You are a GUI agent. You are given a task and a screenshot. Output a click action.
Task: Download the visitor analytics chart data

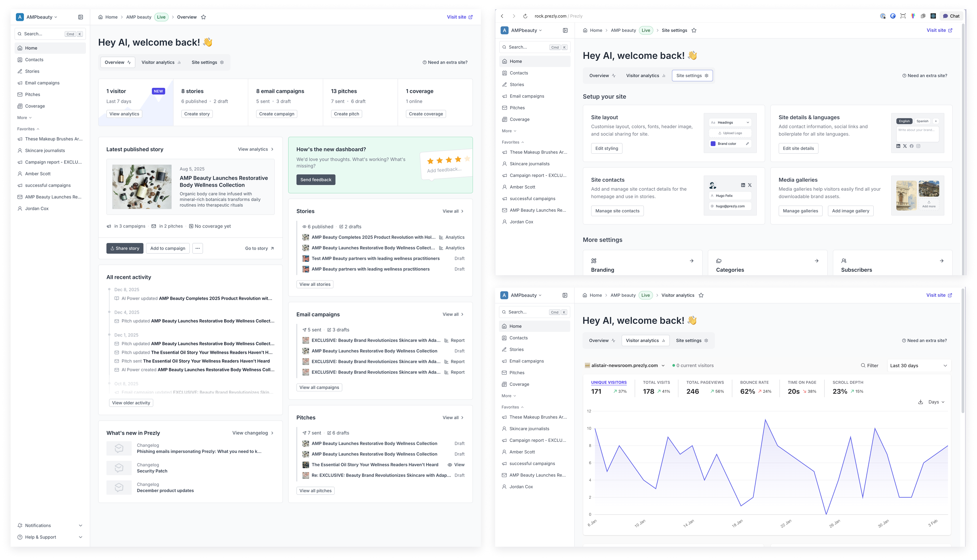click(920, 402)
